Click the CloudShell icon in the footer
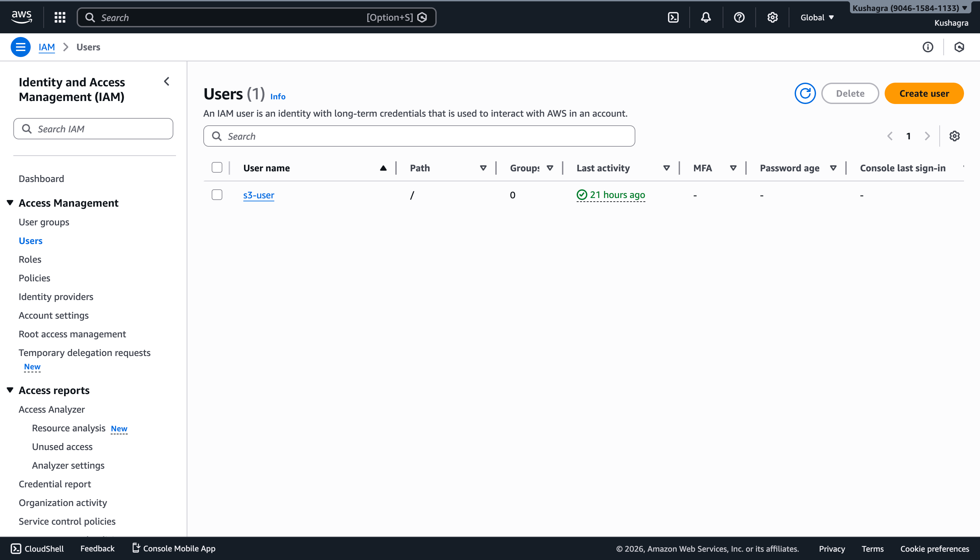The image size is (980, 560). point(16,549)
